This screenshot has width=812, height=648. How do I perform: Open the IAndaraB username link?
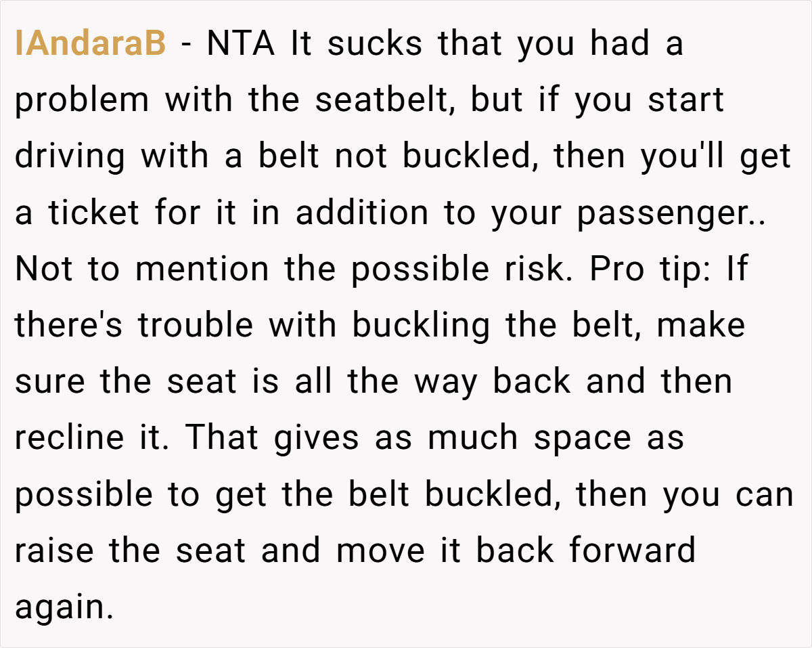tap(90, 45)
